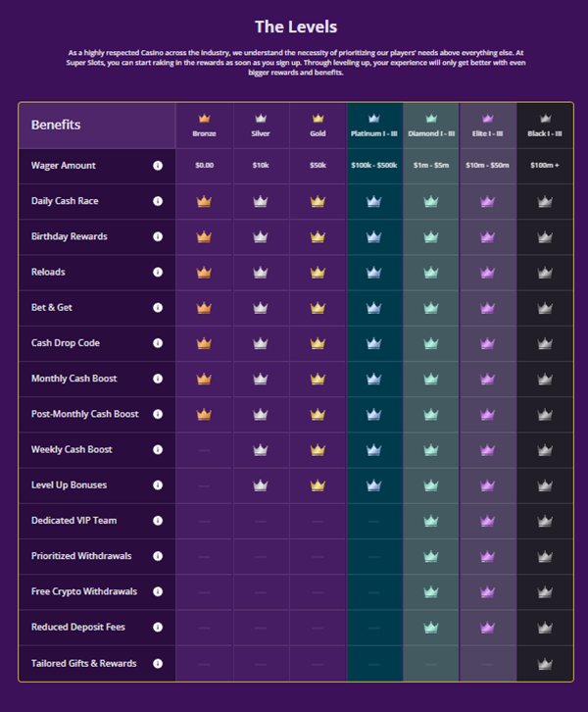Click the $100k - $500k wager amount cell
The image size is (588, 712).
[x=374, y=166]
